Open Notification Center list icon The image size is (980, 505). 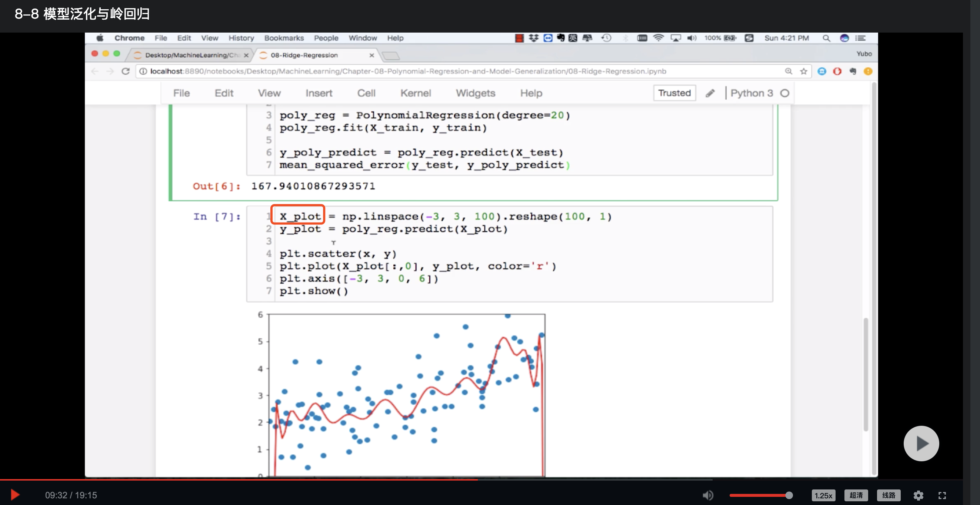pyautogui.click(x=860, y=38)
